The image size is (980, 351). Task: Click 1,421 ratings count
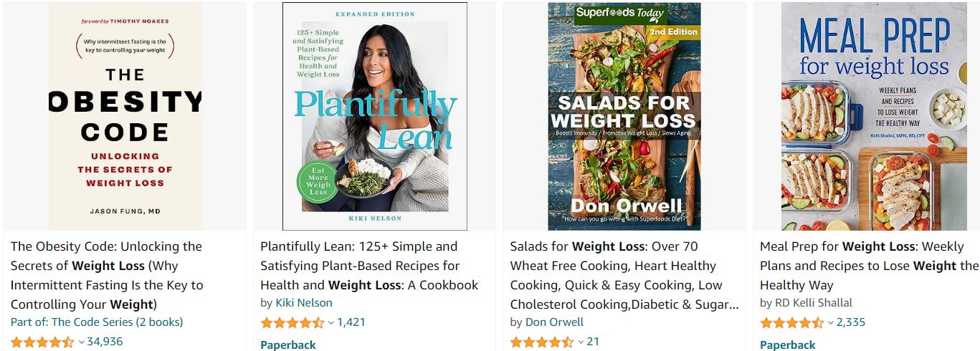[x=351, y=322]
